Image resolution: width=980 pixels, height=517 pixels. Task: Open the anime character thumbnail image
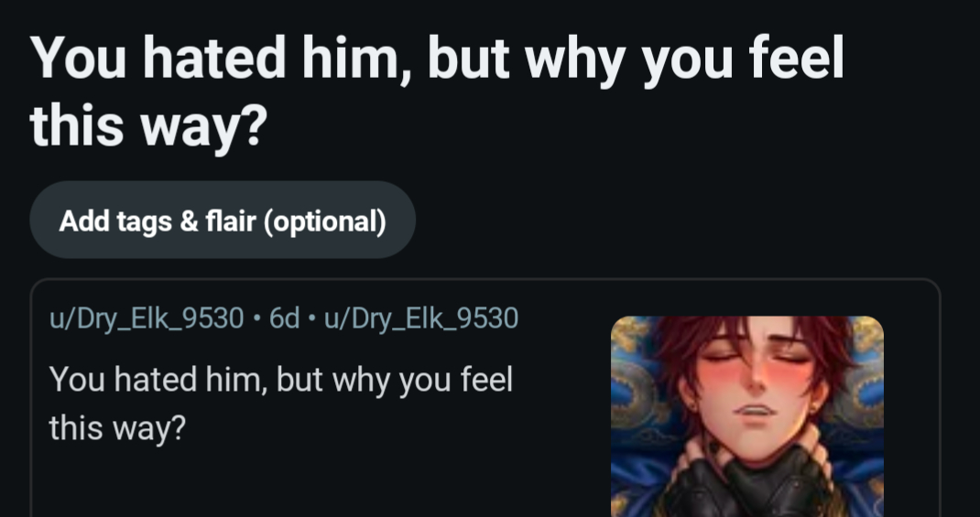click(x=746, y=416)
